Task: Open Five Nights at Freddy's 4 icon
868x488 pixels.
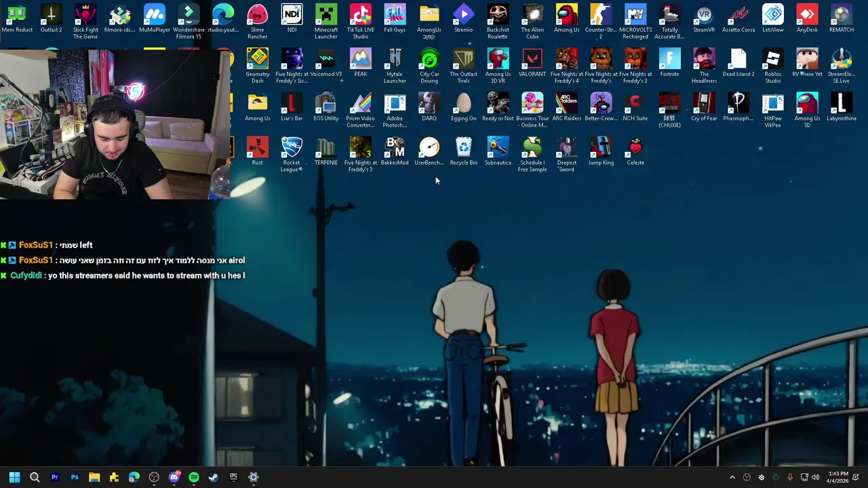Action: point(566,66)
